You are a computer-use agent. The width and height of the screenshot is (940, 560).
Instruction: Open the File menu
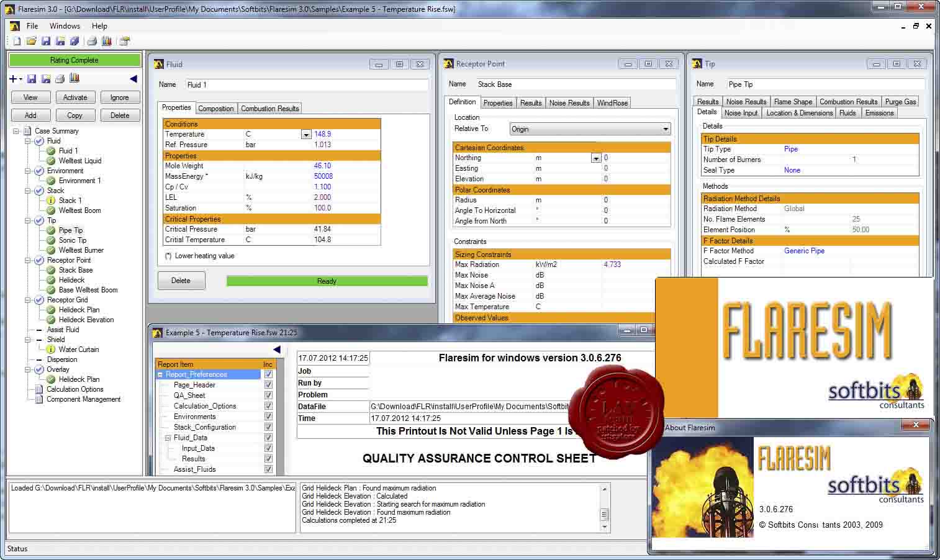click(32, 26)
